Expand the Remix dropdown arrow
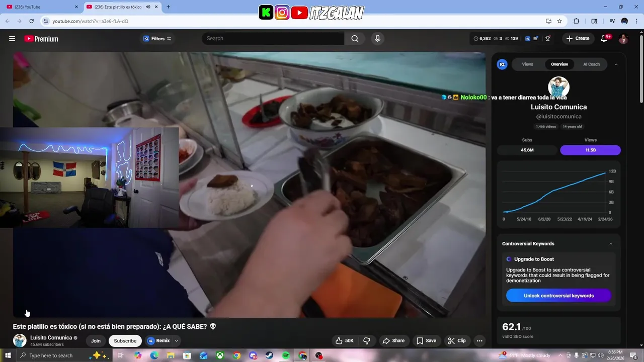644x362 pixels. [176, 341]
